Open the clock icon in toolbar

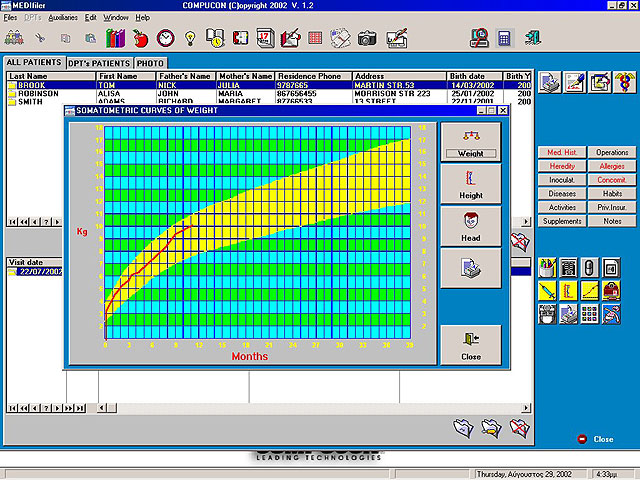(x=166, y=39)
